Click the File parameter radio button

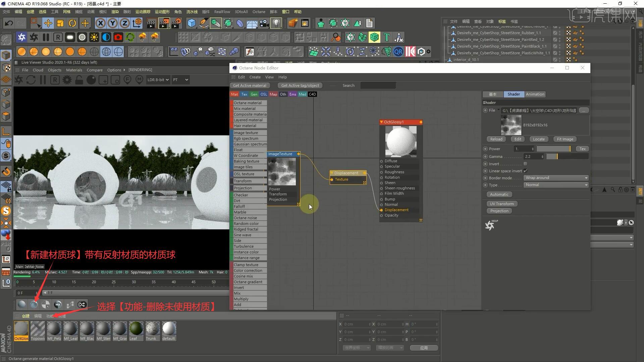point(485,110)
